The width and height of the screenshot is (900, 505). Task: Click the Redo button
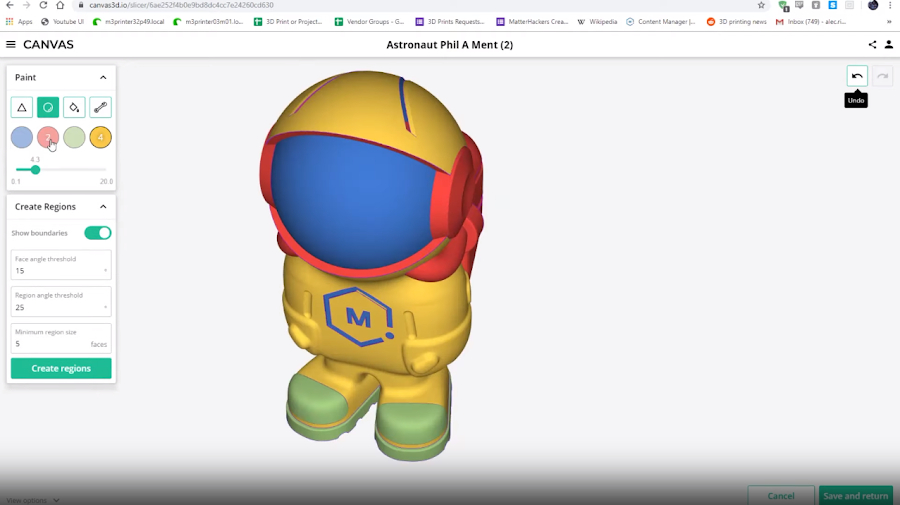pos(883,76)
